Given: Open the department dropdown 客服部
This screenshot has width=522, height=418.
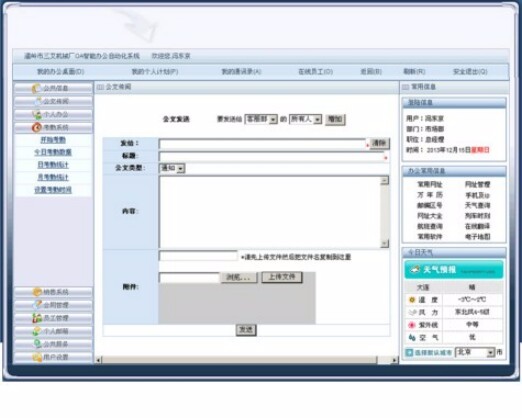Looking at the screenshot, I should click(261, 119).
